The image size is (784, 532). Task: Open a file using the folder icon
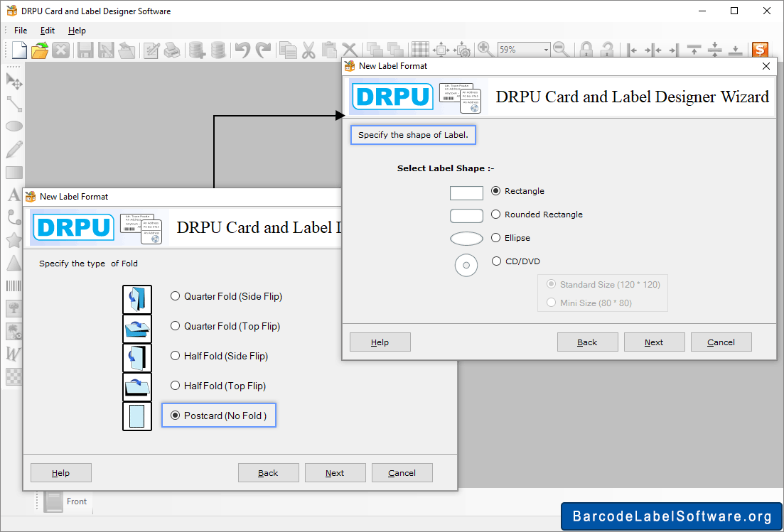[40, 50]
